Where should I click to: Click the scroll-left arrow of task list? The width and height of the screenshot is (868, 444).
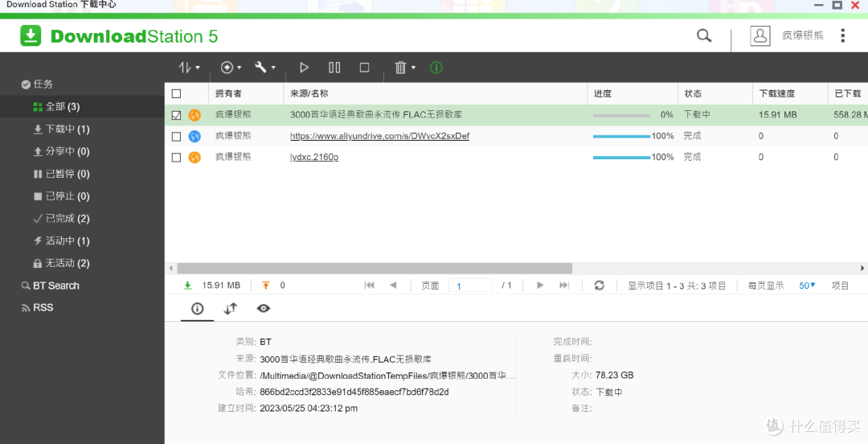(171, 269)
